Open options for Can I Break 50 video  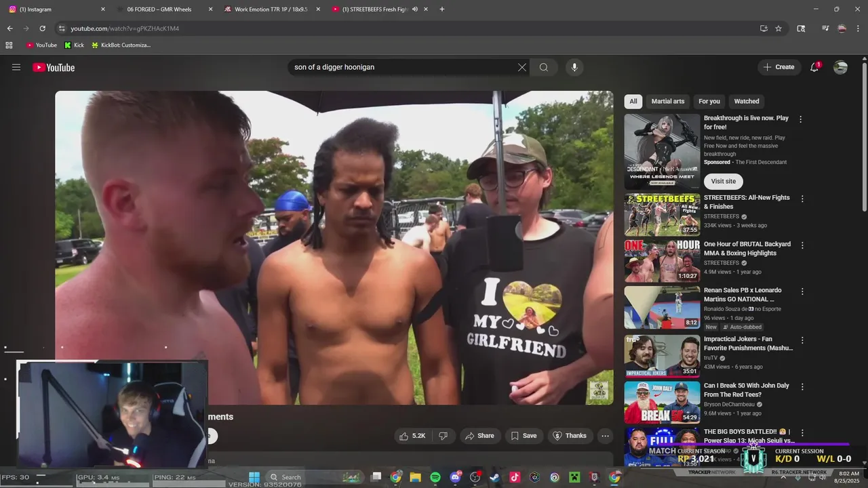(x=802, y=387)
